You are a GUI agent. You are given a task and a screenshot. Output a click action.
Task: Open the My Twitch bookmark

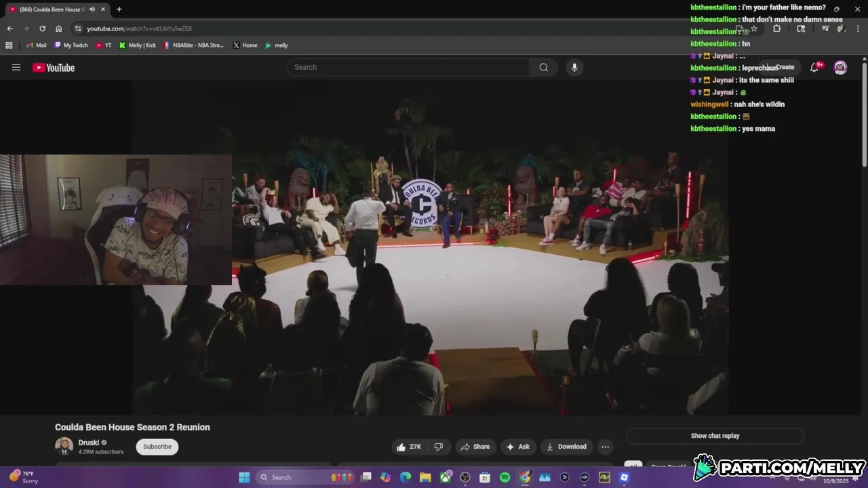pos(71,45)
